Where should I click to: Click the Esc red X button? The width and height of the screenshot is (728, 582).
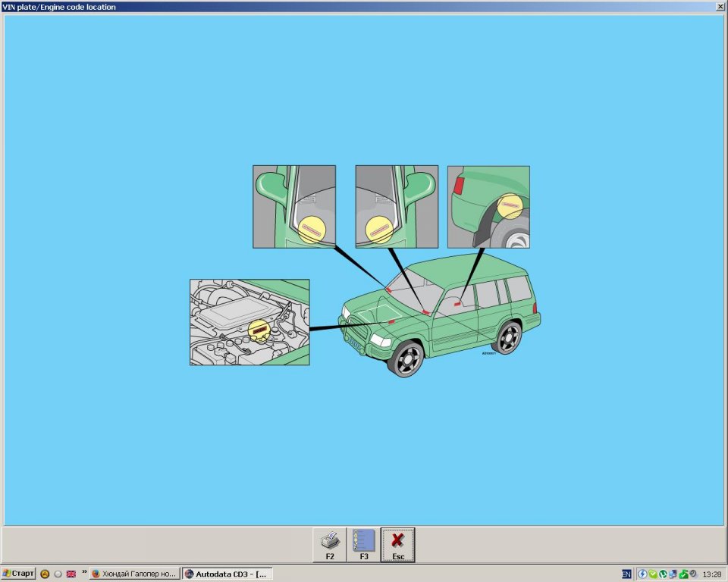click(x=398, y=545)
